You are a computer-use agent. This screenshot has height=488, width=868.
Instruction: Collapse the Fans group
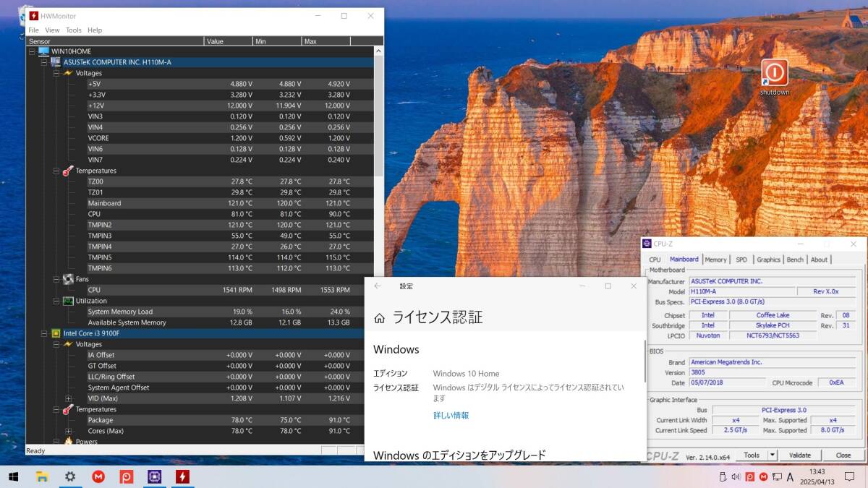point(56,279)
